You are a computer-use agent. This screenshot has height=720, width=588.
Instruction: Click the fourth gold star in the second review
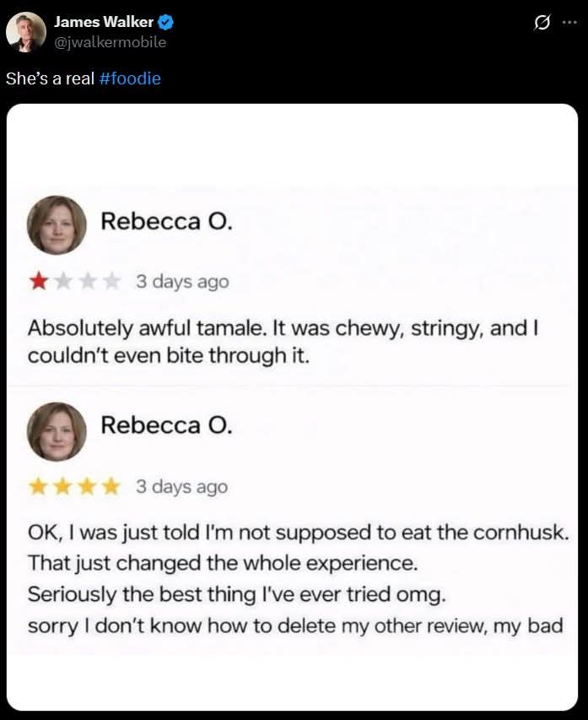point(111,487)
